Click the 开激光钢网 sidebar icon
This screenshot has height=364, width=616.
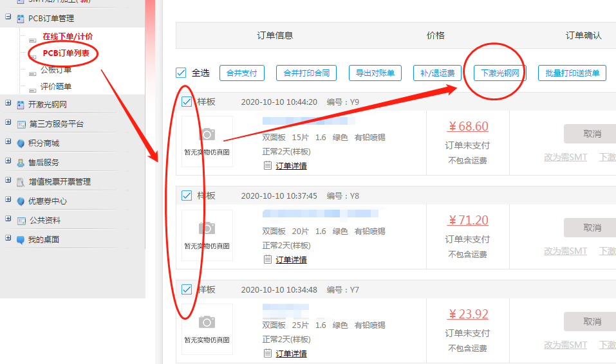tap(21, 105)
